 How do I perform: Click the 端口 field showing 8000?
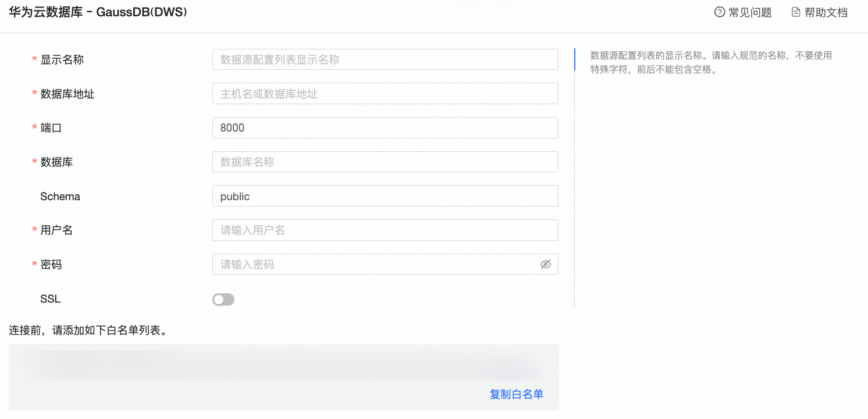[x=385, y=128]
